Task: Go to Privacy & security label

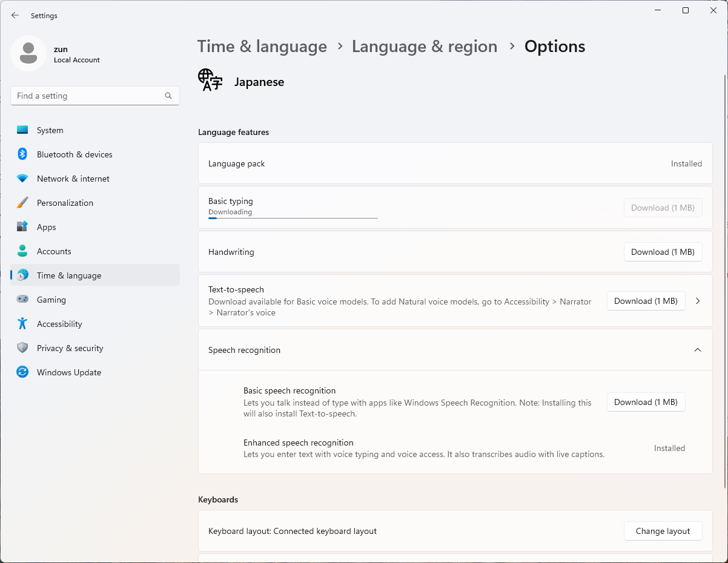Action: 70,348
